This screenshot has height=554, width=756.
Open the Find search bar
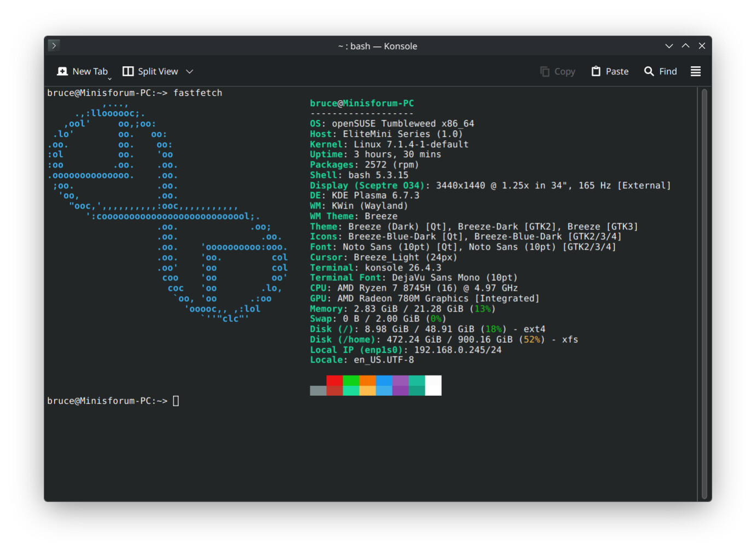tap(661, 72)
